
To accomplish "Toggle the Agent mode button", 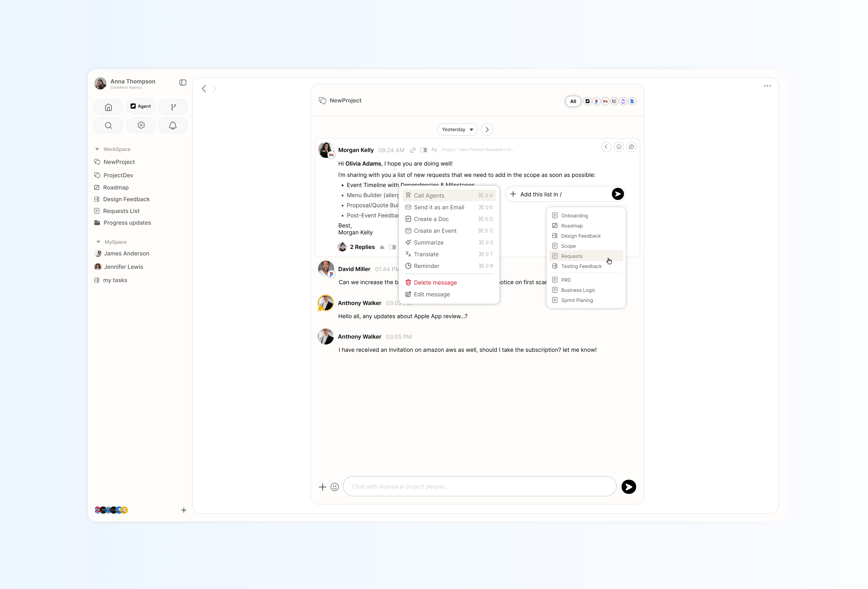I will pyautogui.click(x=141, y=106).
